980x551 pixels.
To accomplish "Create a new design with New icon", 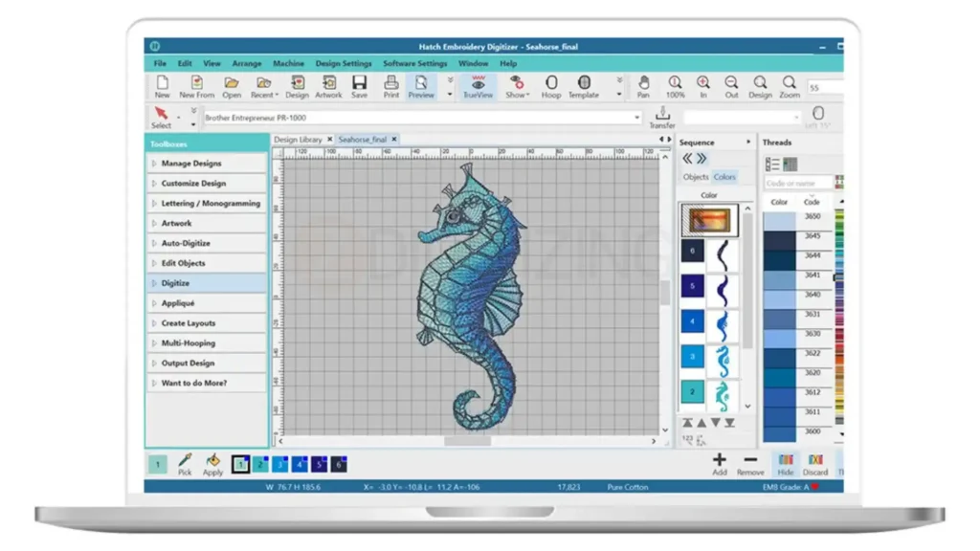I will 163,87.
